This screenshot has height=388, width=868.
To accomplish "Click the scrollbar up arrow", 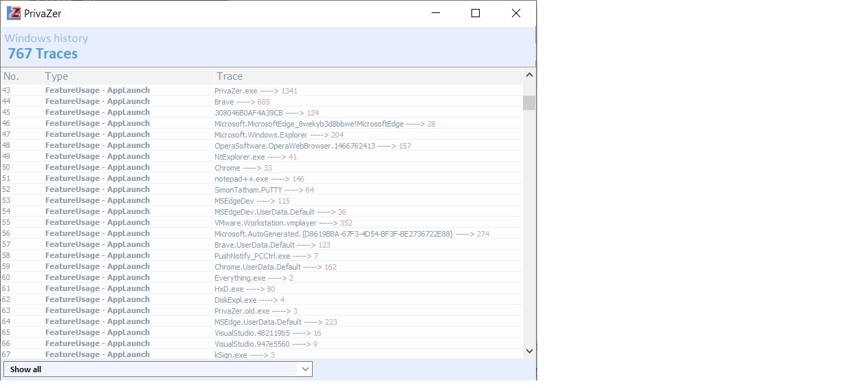I will tap(529, 75).
